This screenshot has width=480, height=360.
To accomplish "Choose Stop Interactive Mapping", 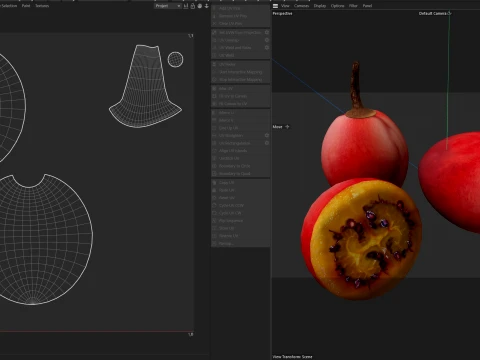I will (x=241, y=80).
